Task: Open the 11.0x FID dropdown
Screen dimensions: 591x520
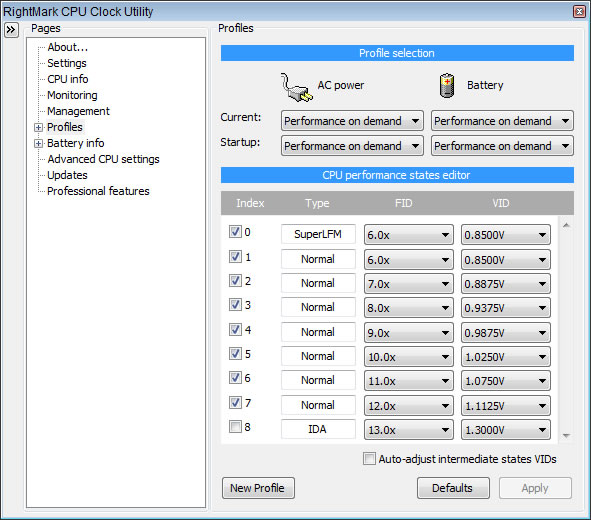Action: point(409,381)
